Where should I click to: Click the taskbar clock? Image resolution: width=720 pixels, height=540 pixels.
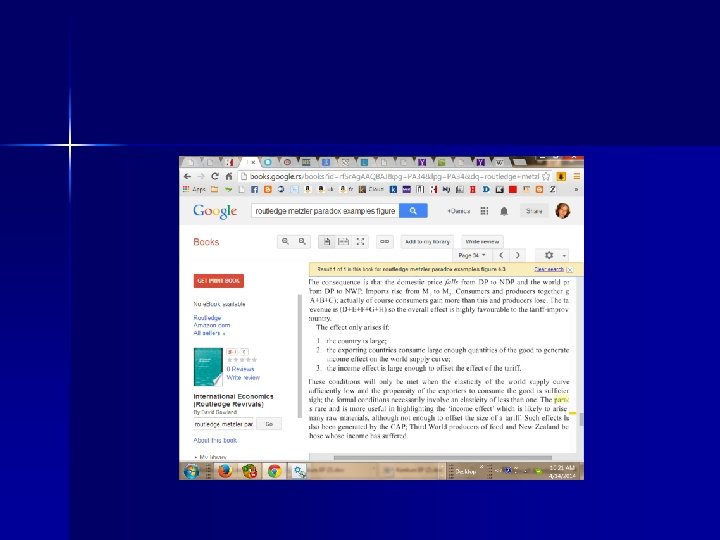[x=562, y=472]
